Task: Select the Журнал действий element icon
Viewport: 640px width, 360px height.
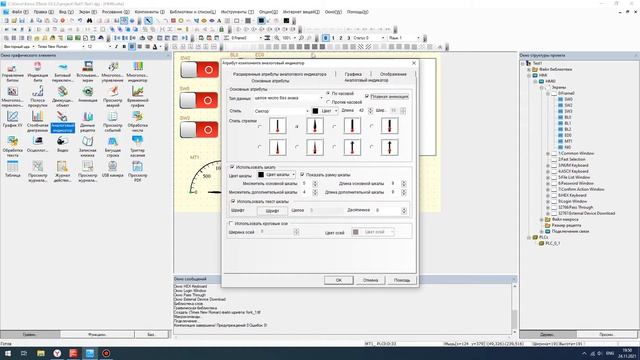Action: [62, 171]
